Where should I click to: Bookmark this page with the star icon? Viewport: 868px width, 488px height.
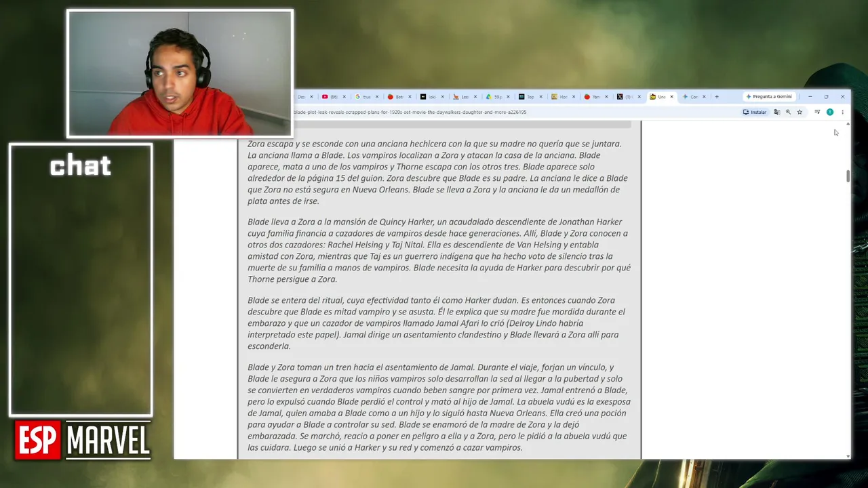[800, 112]
